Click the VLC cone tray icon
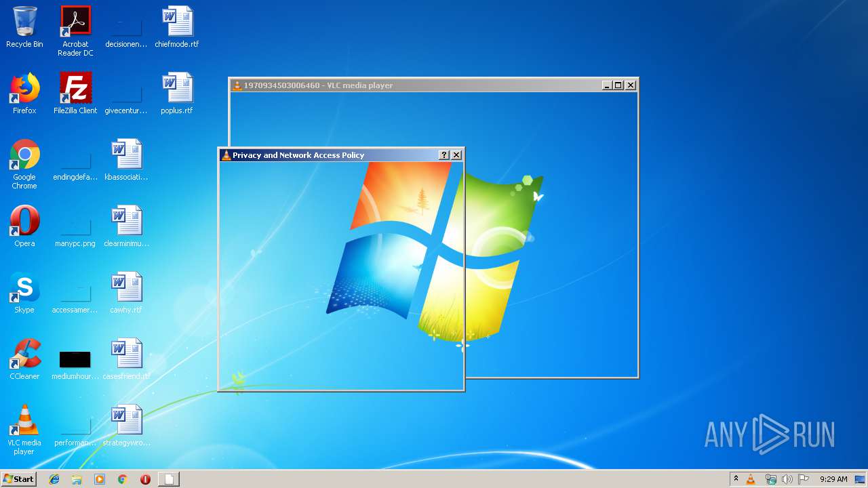Viewport: 868px width, 488px height. [751, 479]
